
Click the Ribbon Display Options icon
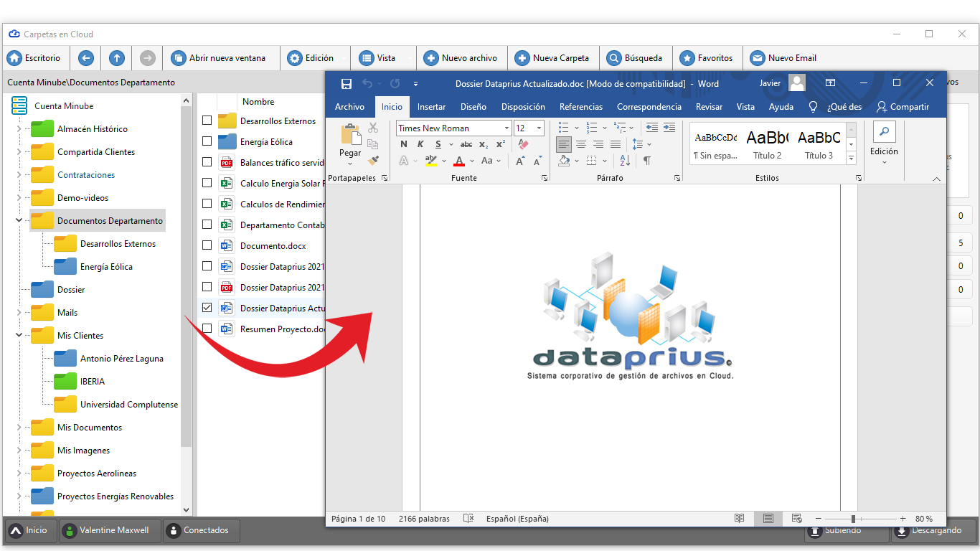(830, 83)
